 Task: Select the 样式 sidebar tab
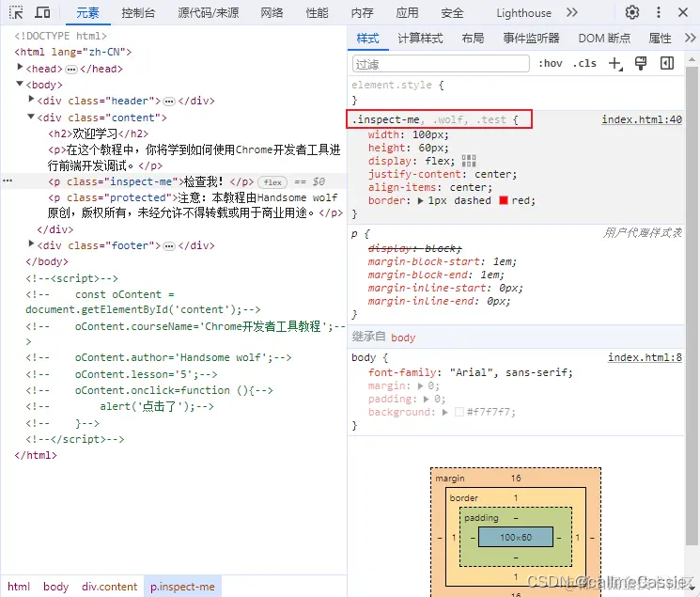point(368,39)
